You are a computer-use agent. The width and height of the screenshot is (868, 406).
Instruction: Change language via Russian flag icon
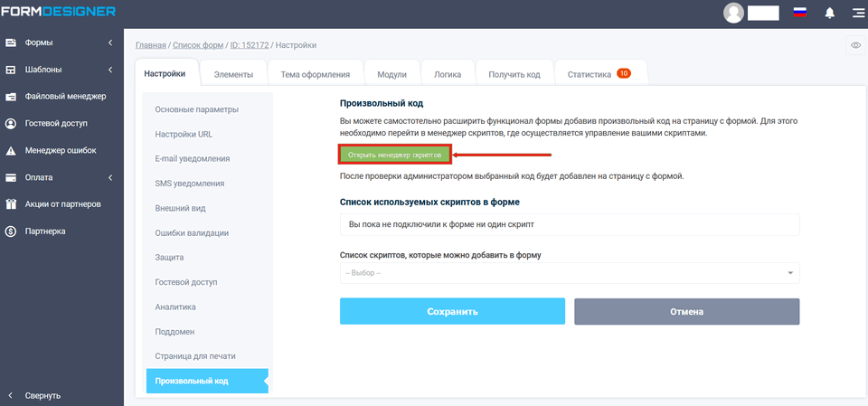pos(799,13)
